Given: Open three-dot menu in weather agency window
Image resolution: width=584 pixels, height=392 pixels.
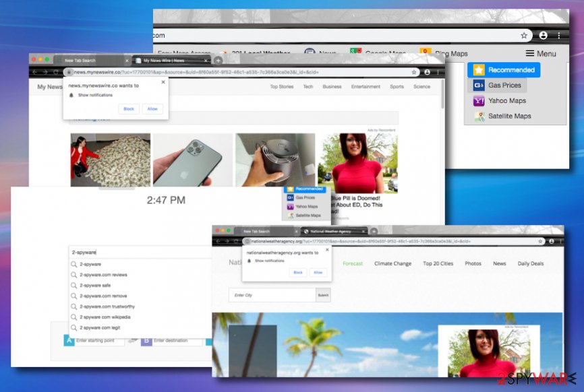Looking at the screenshot, I should coord(560,241).
